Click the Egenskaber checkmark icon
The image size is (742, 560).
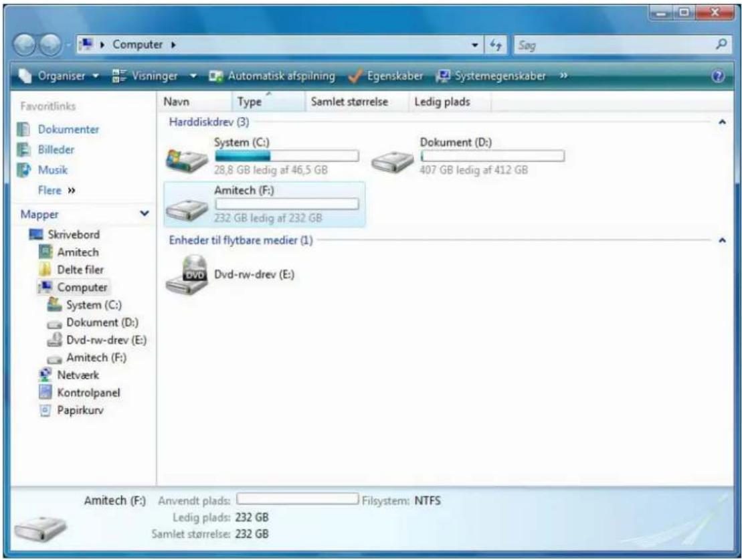pyautogui.click(x=355, y=76)
